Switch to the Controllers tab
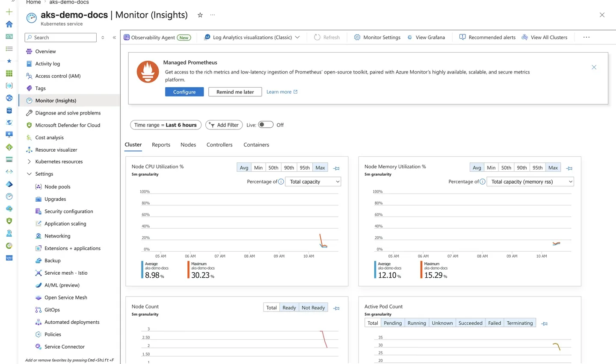616x364 pixels. tap(219, 145)
